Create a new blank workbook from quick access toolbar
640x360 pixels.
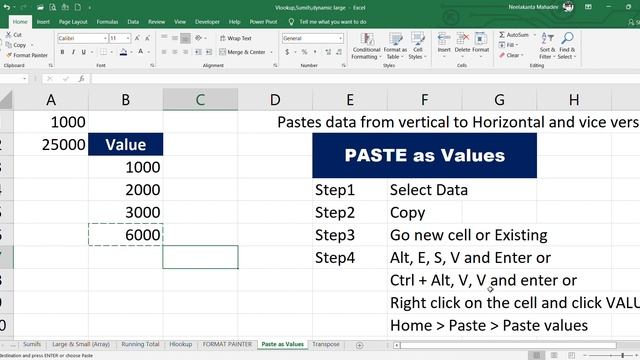click(78, 7)
